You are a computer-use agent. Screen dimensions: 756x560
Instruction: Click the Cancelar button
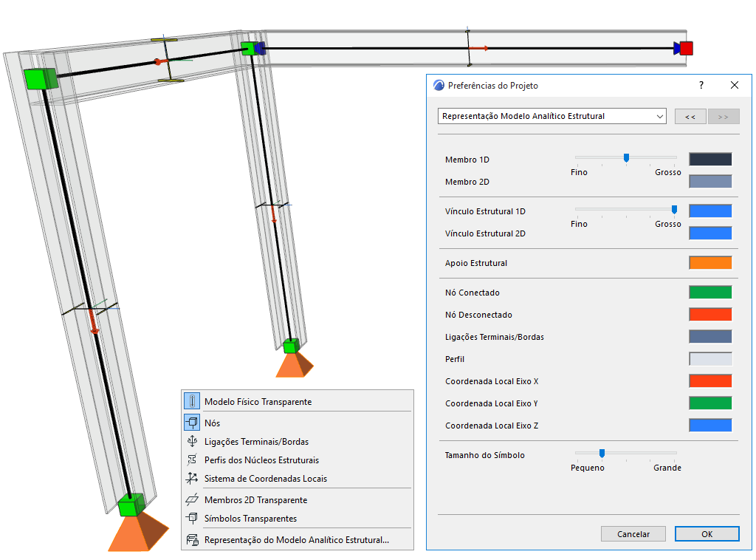point(633,534)
